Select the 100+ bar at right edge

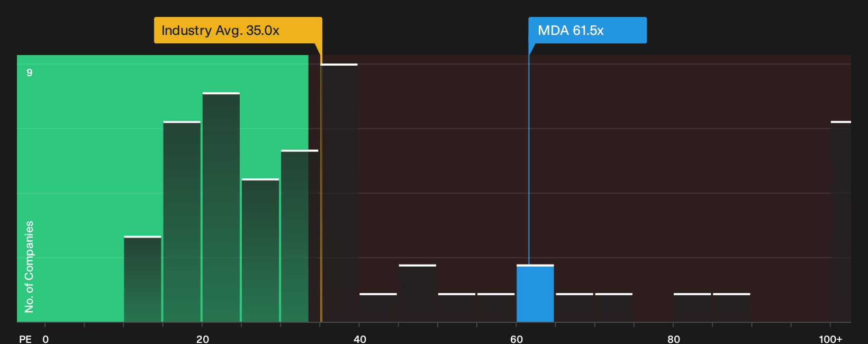pos(841,222)
